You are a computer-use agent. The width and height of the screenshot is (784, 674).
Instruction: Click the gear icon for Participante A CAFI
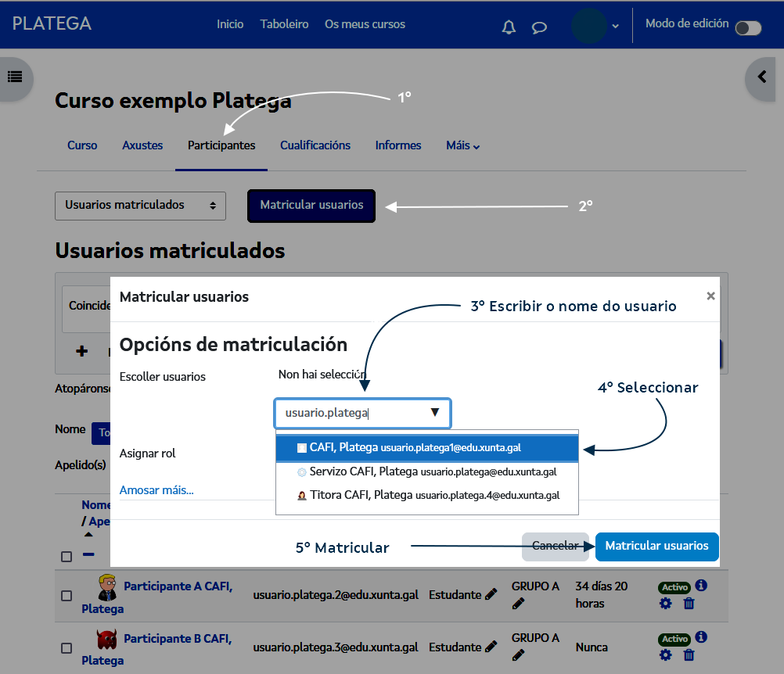[665, 603]
